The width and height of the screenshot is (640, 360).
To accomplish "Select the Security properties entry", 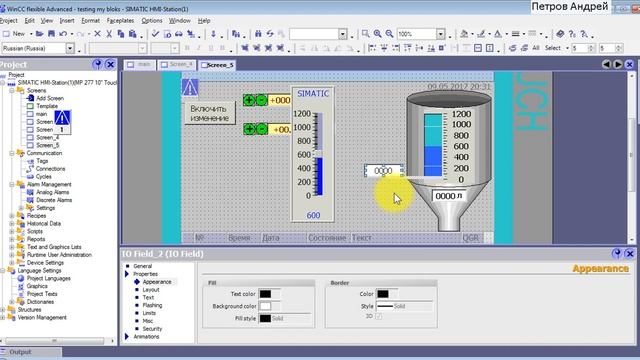I will tap(152, 329).
